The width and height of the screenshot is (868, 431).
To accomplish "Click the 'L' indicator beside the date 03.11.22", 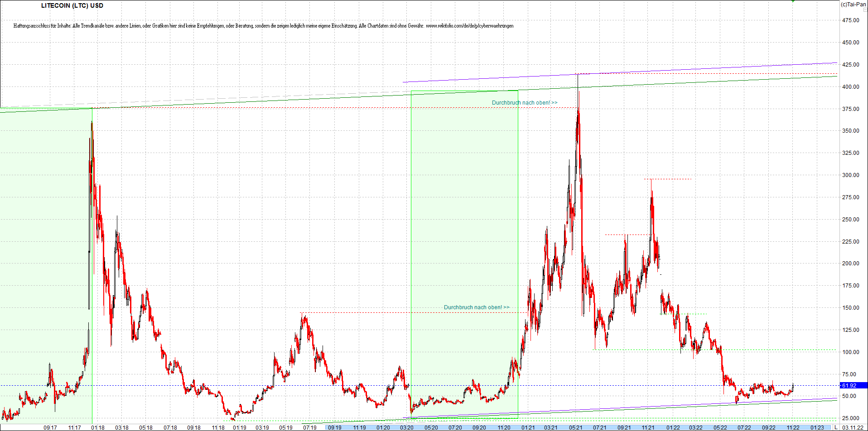I will [836, 428].
